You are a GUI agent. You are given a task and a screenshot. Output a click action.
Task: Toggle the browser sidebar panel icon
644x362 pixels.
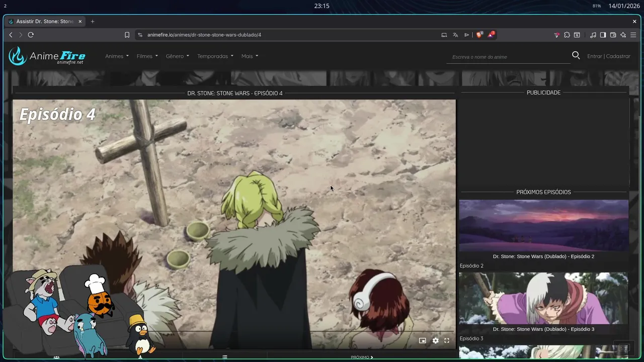coord(603,35)
